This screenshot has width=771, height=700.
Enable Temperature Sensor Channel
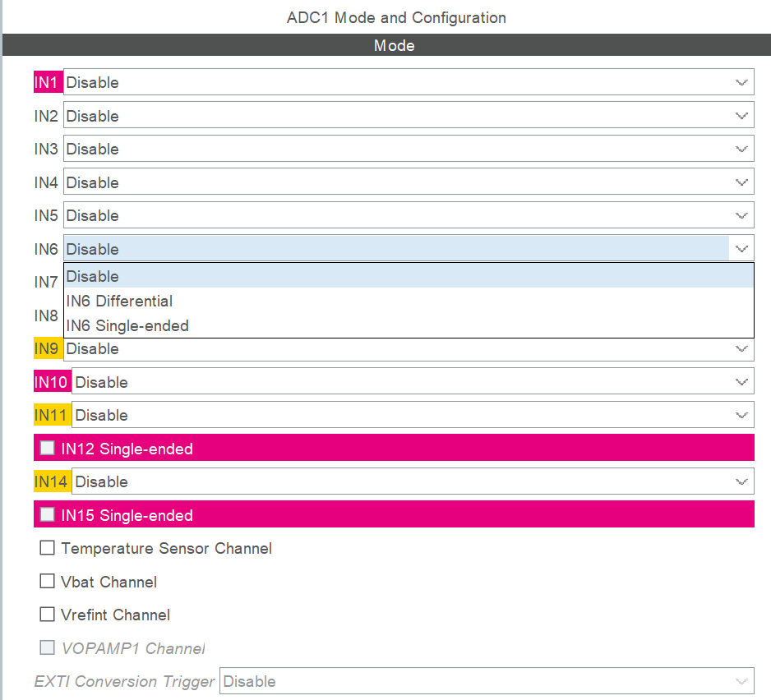tap(47, 548)
